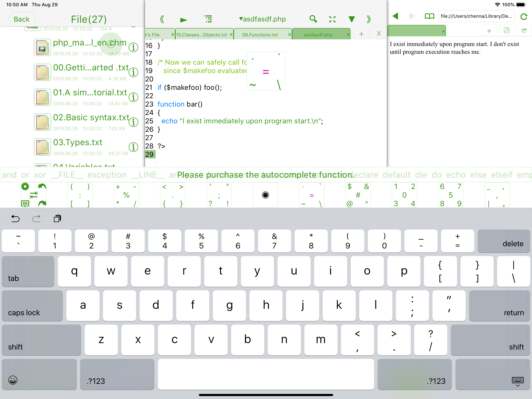Open the asdfasdf.php filename dropdown
This screenshot has height=399, width=532.
[262, 19]
